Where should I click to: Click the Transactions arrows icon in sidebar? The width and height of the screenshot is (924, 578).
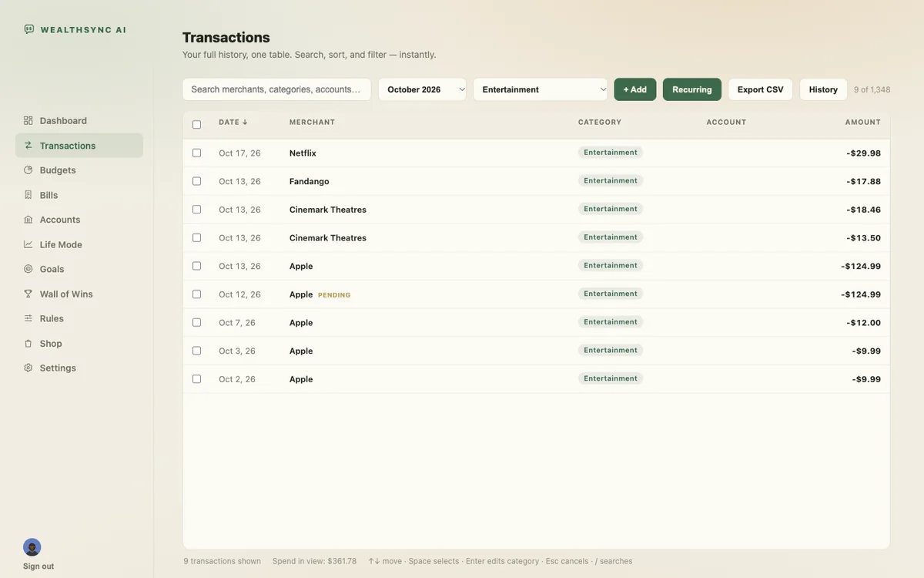[28, 146]
